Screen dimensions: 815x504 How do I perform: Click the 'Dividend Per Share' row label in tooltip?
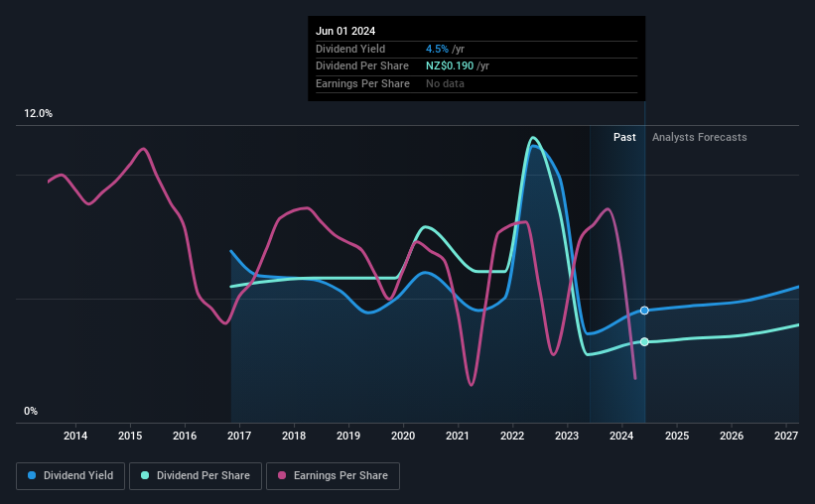(x=362, y=66)
